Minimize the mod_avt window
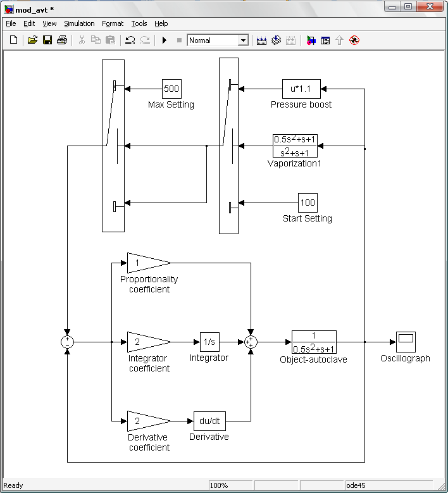Image resolution: width=448 pixels, height=493 pixels. (x=392, y=7)
